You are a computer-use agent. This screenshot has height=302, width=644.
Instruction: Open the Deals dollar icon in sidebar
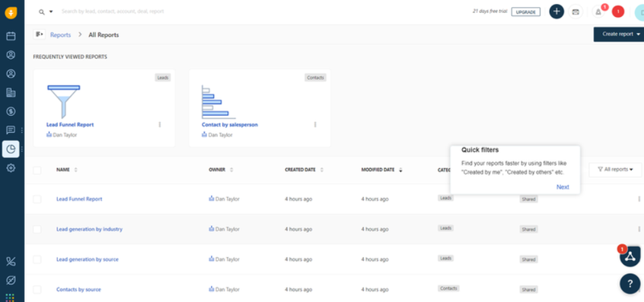[10, 111]
